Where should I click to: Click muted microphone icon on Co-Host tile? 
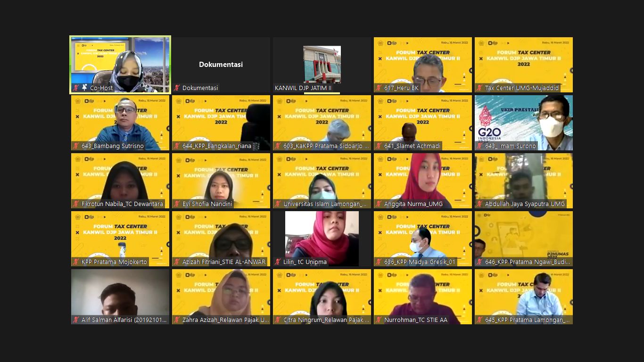76,88
